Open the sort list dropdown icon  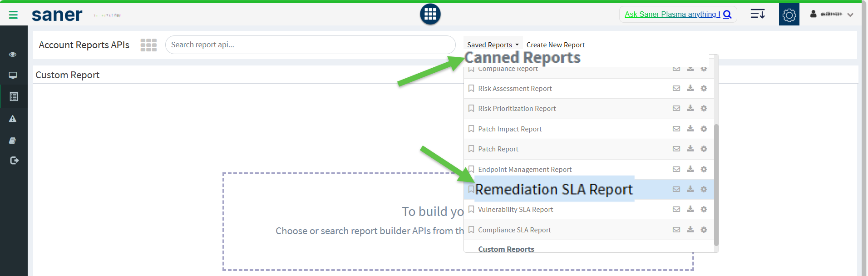pyautogui.click(x=757, y=14)
